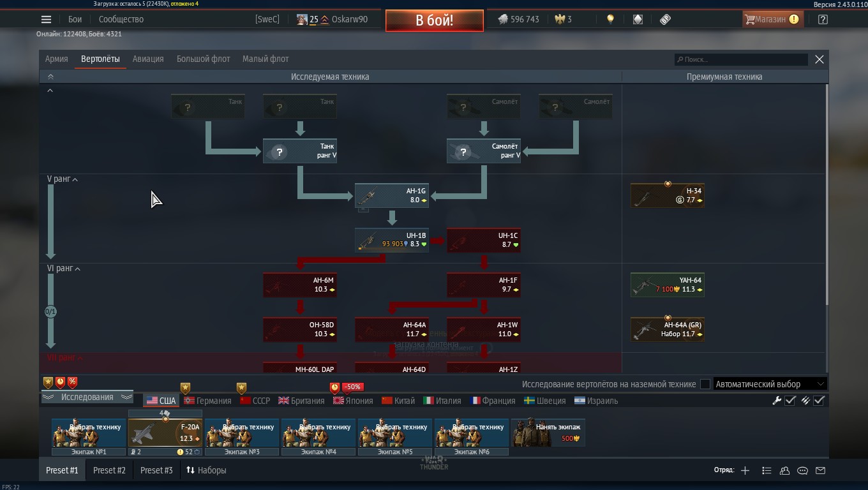Choose vehicle for Экипаж №1
The width and height of the screenshot is (868, 490).
(x=89, y=433)
